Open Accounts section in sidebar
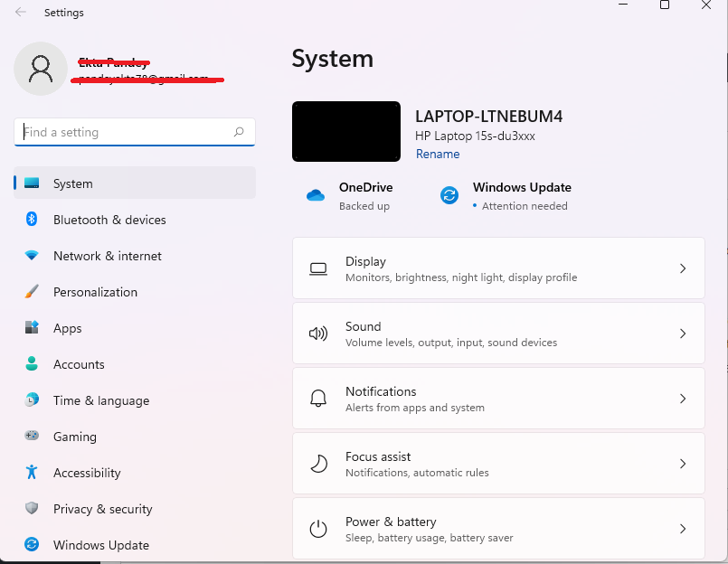The width and height of the screenshot is (728, 564). coord(79,364)
